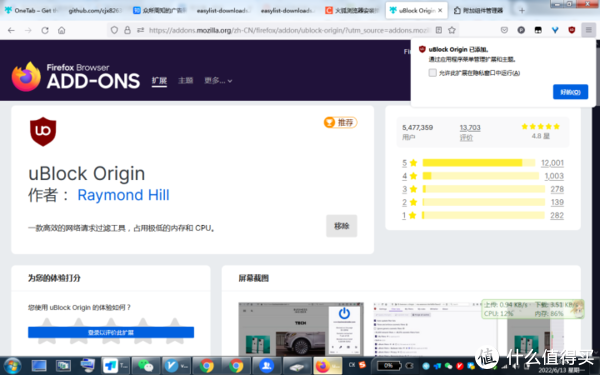Open the 13,703 reviews link

(470, 128)
